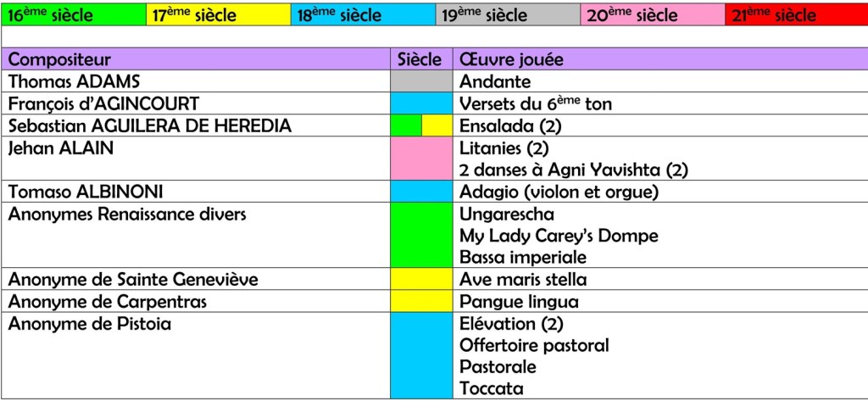
Task: Select the red 21ème siècle legend cell
Action: coord(796,15)
